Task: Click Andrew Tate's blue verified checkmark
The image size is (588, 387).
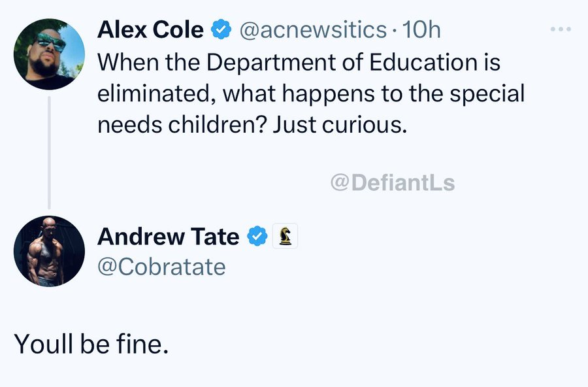Action: coord(257,237)
